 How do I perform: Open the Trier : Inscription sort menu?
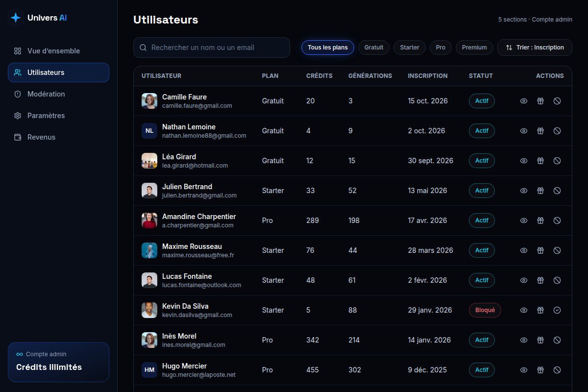pos(535,48)
